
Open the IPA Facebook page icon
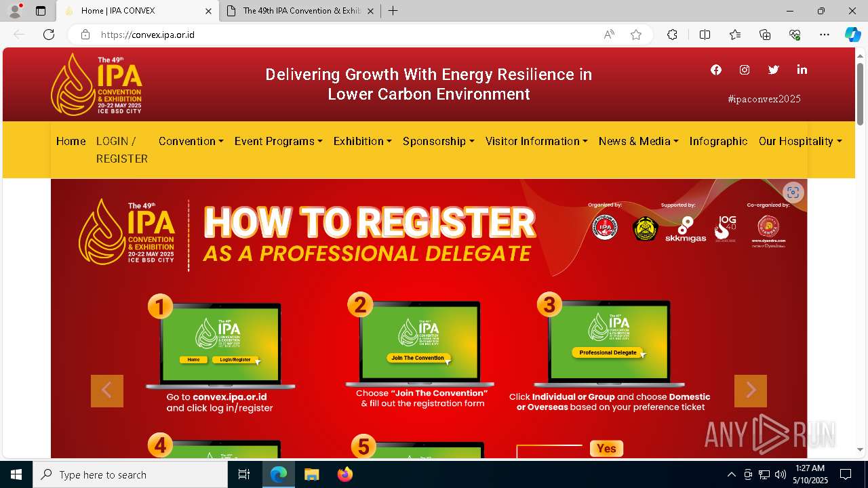pyautogui.click(x=716, y=70)
